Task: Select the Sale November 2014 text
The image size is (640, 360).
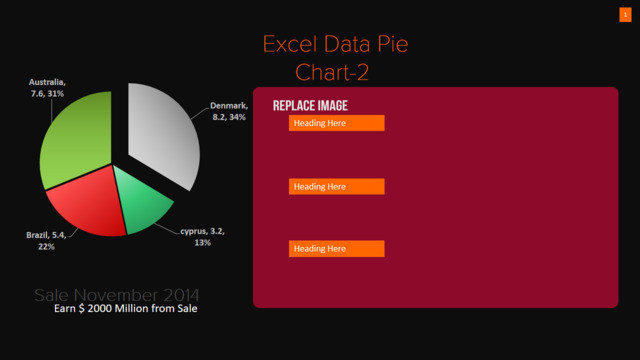Action: (117, 295)
